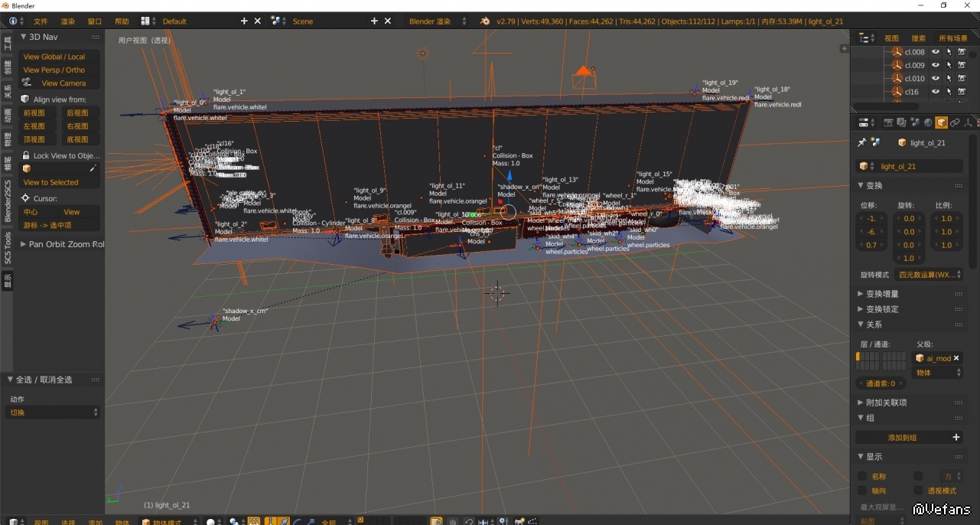Open the Render properties camera icon
Image resolution: width=980 pixels, height=525 pixels.
pyautogui.click(x=889, y=122)
